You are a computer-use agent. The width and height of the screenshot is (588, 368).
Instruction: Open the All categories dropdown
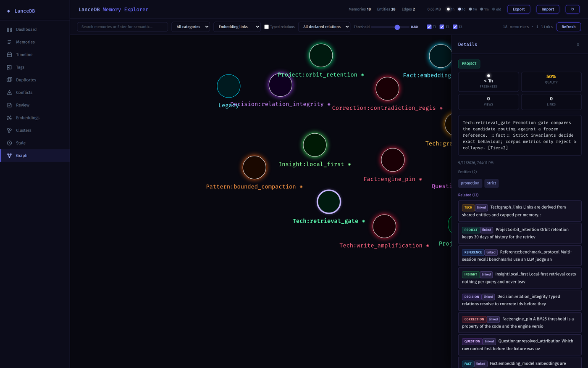pos(191,27)
